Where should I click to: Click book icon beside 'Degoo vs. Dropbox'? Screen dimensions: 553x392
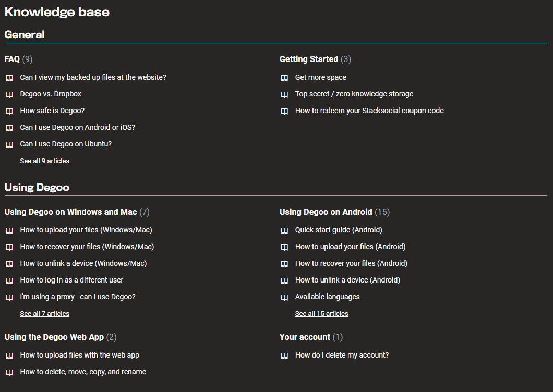click(9, 94)
